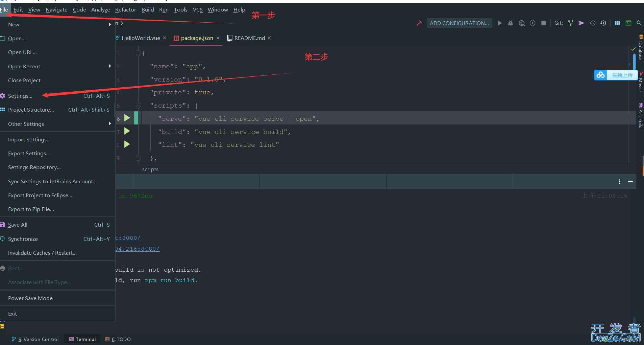Open the Refactor menu
Viewport: 644px width, 345px height.
tap(125, 9)
